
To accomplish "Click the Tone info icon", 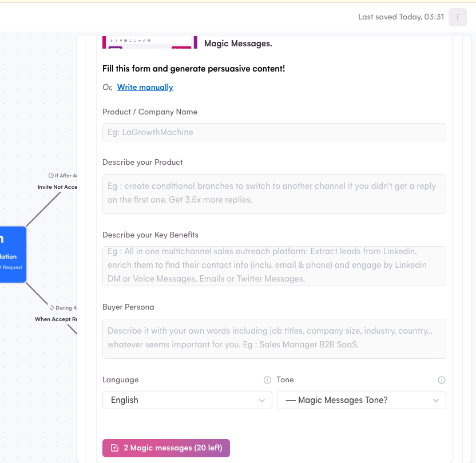I will (442, 380).
